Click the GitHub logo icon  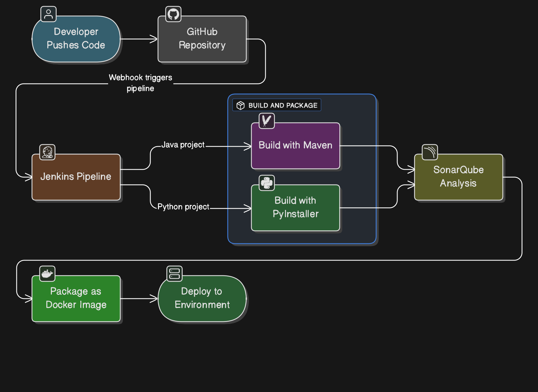(x=173, y=14)
